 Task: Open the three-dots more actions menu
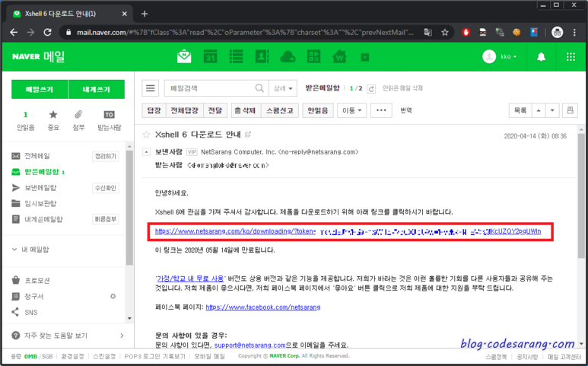click(381, 110)
